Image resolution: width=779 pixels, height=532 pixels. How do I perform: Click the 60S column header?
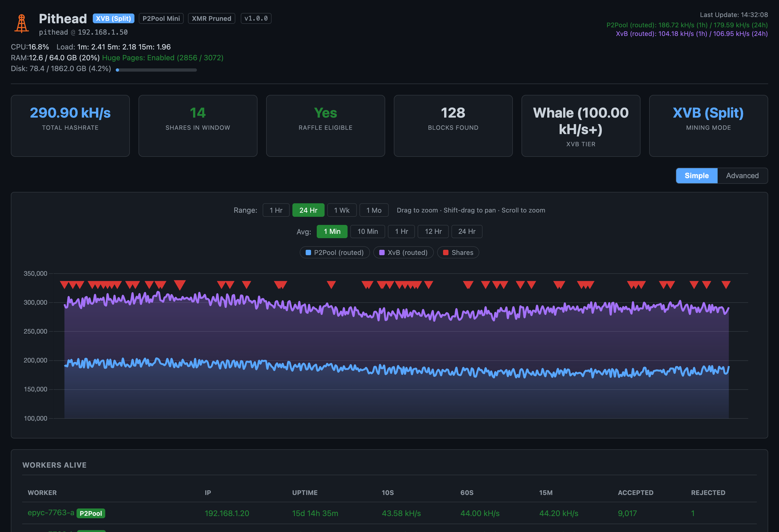point(467,492)
